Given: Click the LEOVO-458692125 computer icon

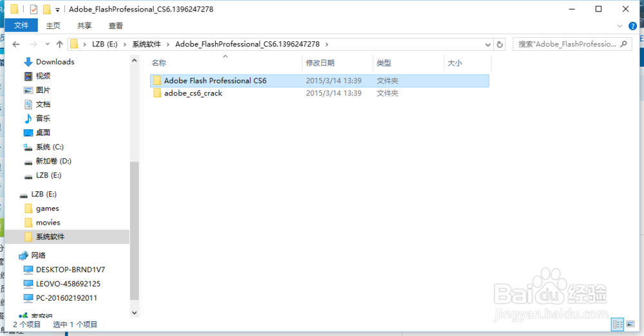Looking at the screenshot, I should 28,284.
